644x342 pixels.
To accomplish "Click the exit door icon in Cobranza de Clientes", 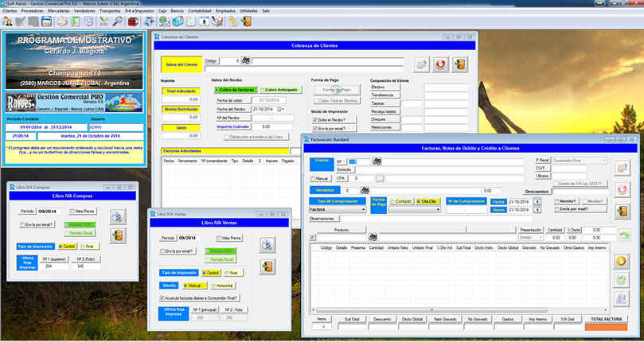I will click(460, 64).
